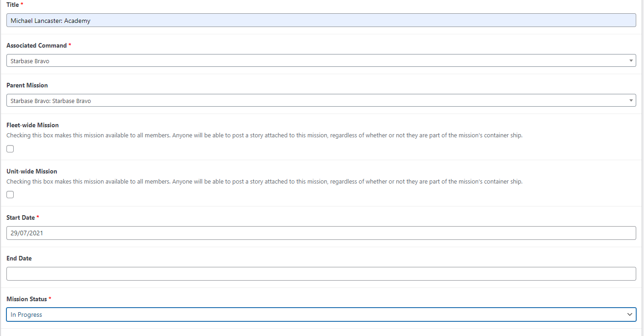Image resolution: width=644 pixels, height=336 pixels.
Task: Click the "Unit-wide Mission" heading label
Action: coord(32,171)
